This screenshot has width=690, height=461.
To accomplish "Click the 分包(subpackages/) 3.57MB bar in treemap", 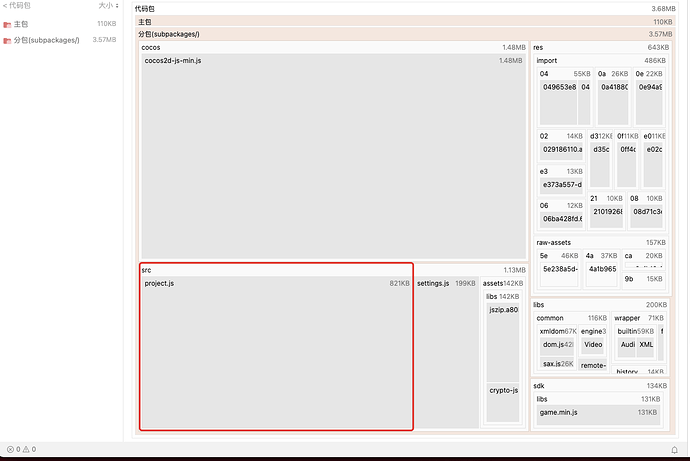I will 405,34.
